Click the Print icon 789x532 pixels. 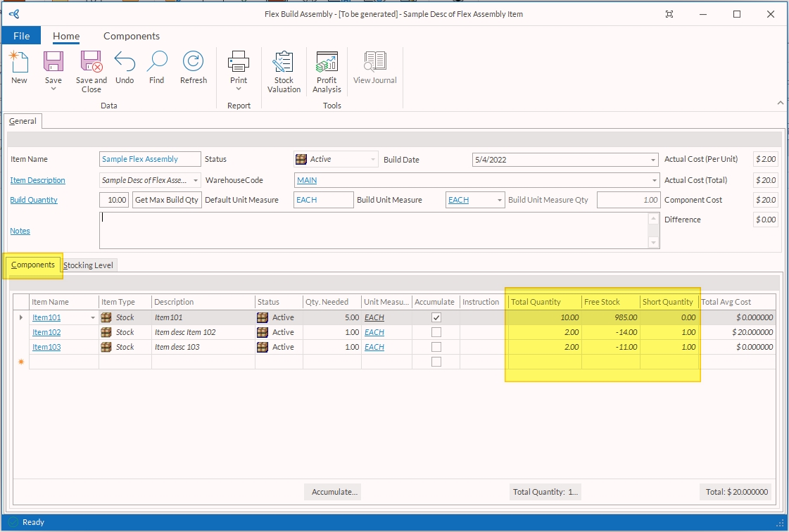point(239,62)
